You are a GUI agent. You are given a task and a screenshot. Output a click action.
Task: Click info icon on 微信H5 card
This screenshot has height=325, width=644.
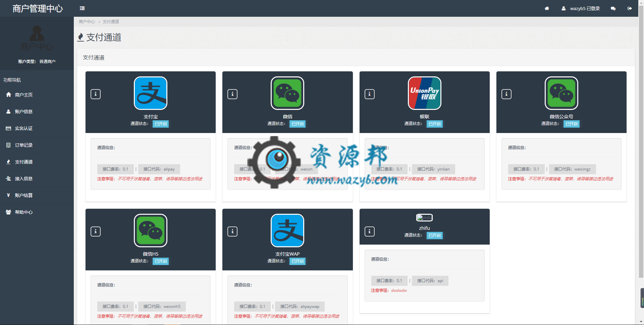96,232
